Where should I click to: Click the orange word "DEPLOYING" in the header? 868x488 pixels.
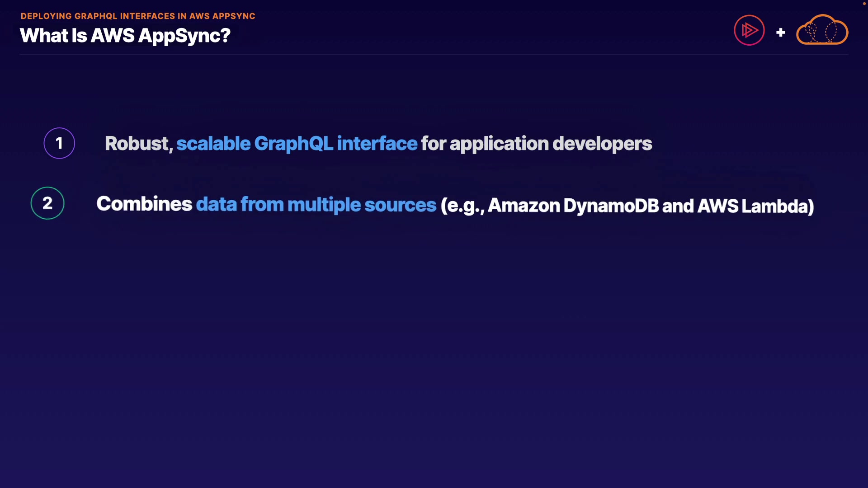pyautogui.click(x=46, y=16)
